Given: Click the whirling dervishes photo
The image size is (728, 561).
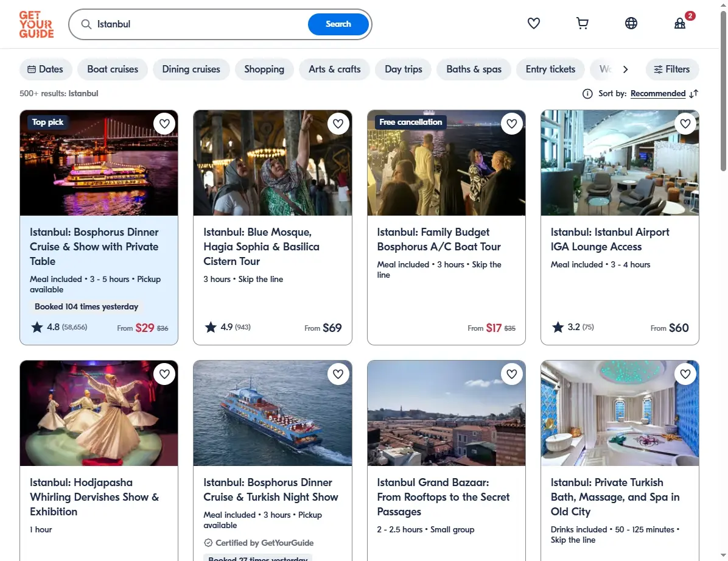Looking at the screenshot, I should [99, 413].
